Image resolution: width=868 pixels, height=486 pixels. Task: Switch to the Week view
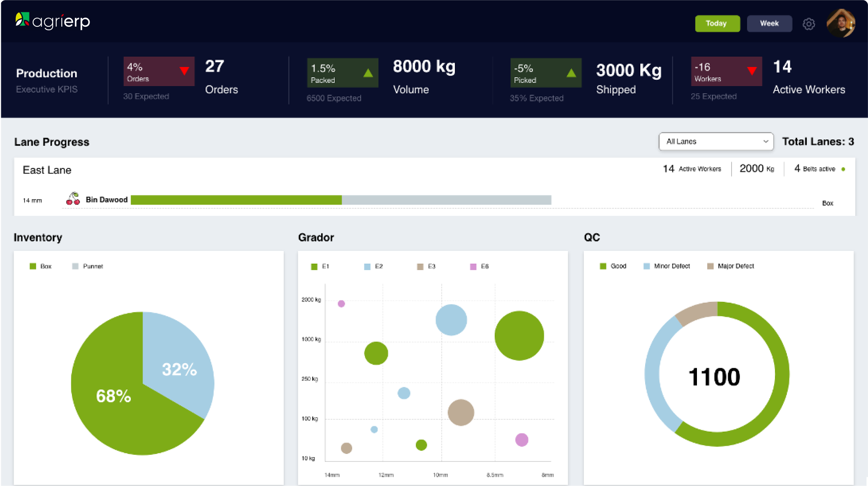pyautogui.click(x=769, y=24)
